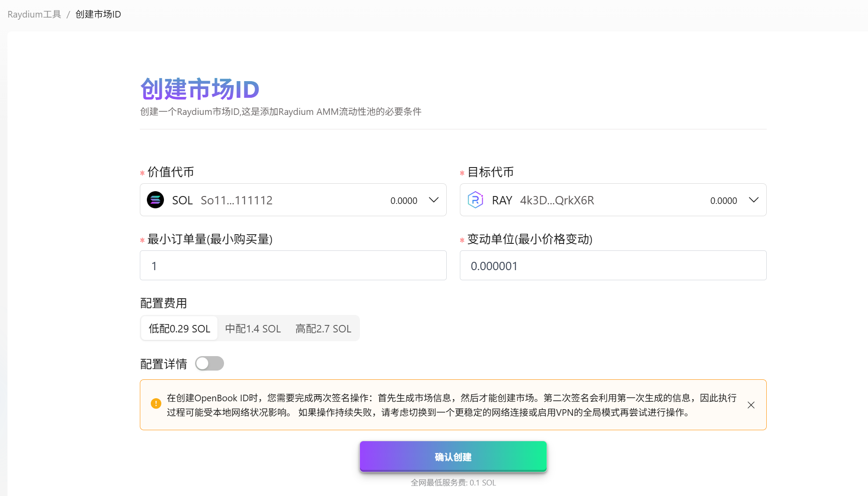Select 低配0.29 SOL fee option

coord(179,328)
